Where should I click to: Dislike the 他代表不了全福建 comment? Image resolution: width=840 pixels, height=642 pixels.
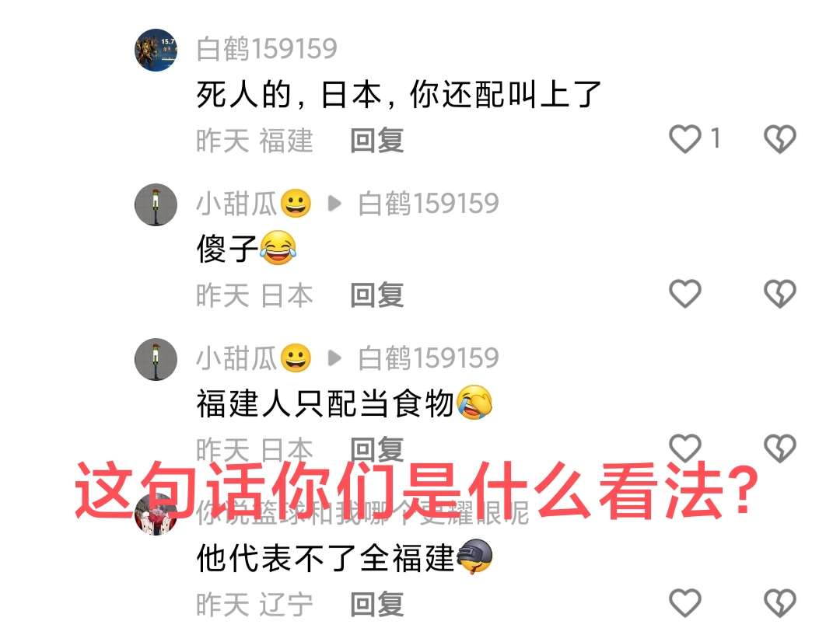pyautogui.click(x=779, y=602)
